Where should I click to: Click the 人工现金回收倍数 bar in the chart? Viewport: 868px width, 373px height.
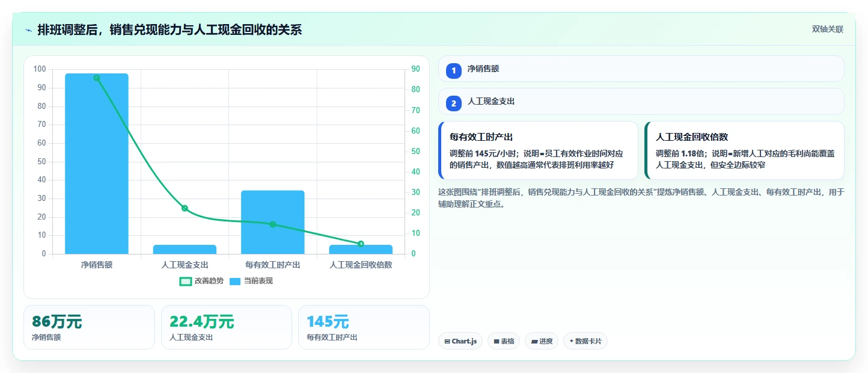point(361,249)
